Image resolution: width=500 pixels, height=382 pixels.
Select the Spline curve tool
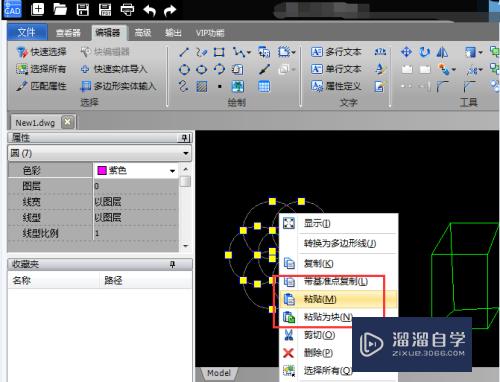184,86
